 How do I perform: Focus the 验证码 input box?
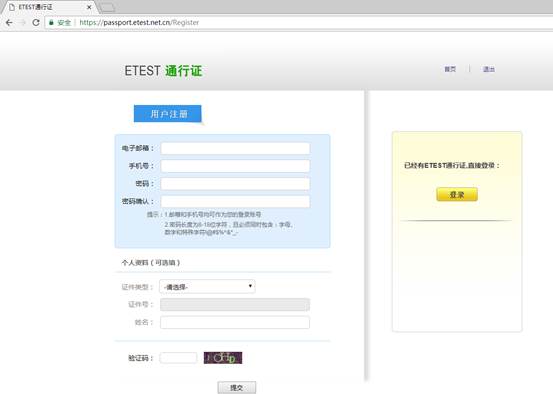[x=178, y=358]
